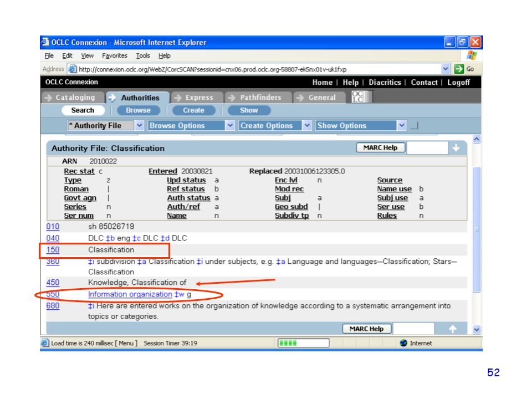The width and height of the screenshot is (532, 399).
Task: Open the File menu
Action: (49, 55)
